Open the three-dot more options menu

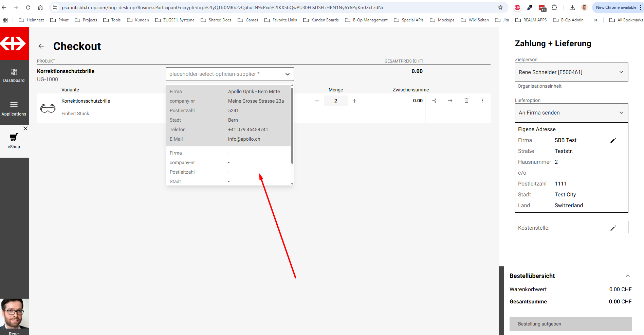[482, 101]
